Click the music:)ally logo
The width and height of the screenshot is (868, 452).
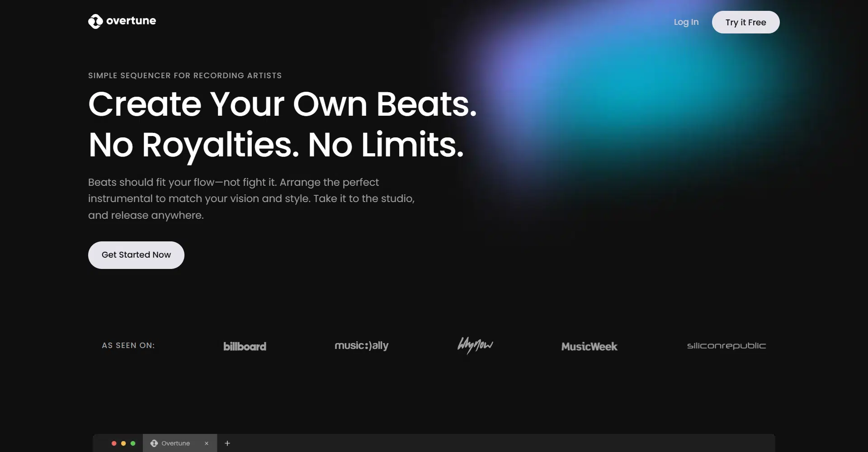pos(361,346)
